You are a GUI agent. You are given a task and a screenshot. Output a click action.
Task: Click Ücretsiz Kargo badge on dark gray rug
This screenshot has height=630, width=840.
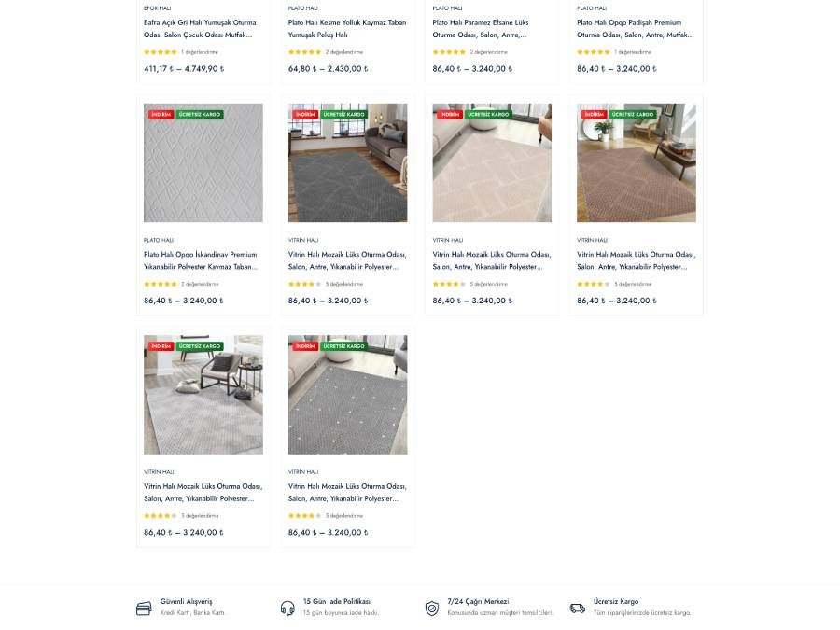[343, 114]
